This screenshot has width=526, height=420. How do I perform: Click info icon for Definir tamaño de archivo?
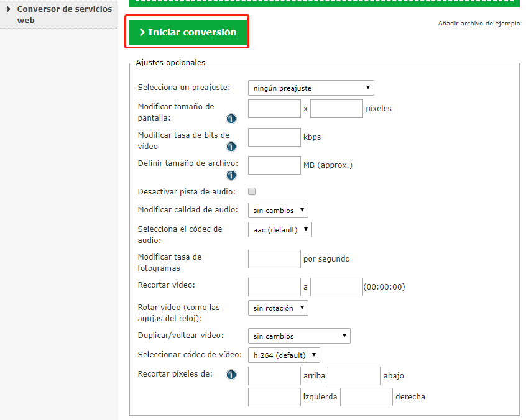231,175
